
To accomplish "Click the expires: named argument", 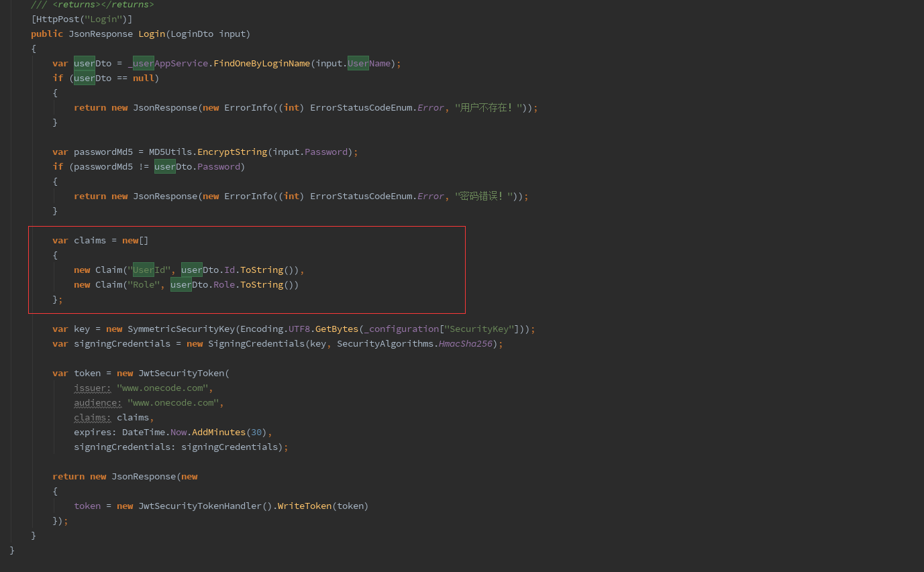I will click(95, 432).
